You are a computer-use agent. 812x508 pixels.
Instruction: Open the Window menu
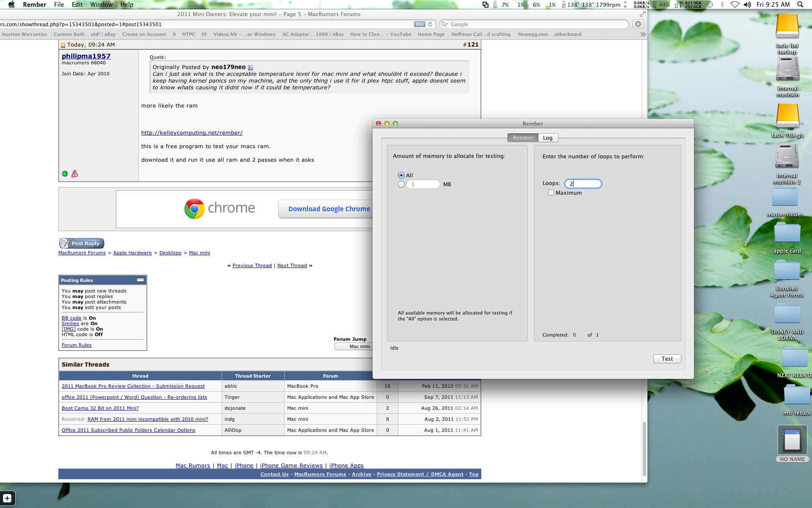101,5
